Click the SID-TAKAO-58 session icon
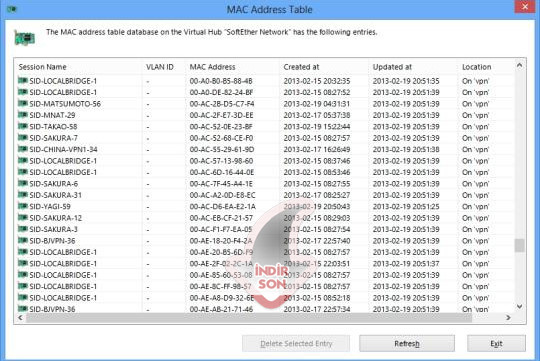The height and width of the screenshot is (361, 540). click(x=23, y=126)
